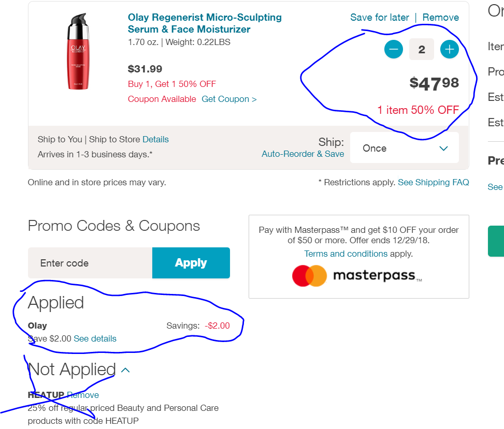Open Olay Regenerist Micro-Sculpting Serum product title
The width and height of the screenshot is (504, 429).
205,23
